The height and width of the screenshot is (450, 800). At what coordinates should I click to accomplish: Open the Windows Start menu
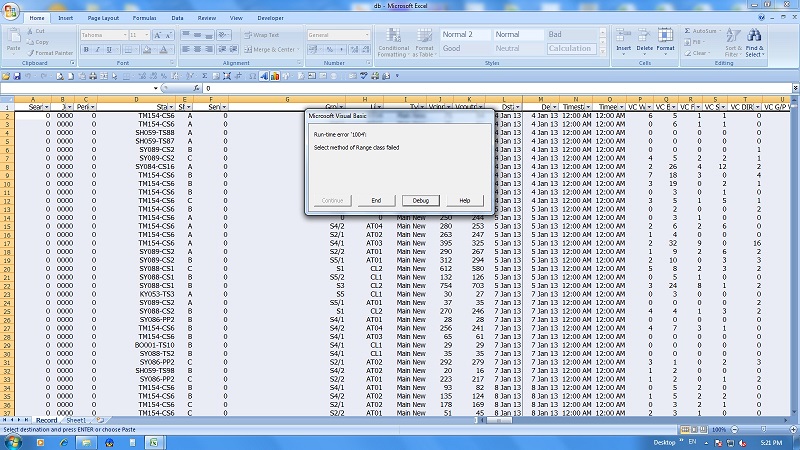pos(13,442)
